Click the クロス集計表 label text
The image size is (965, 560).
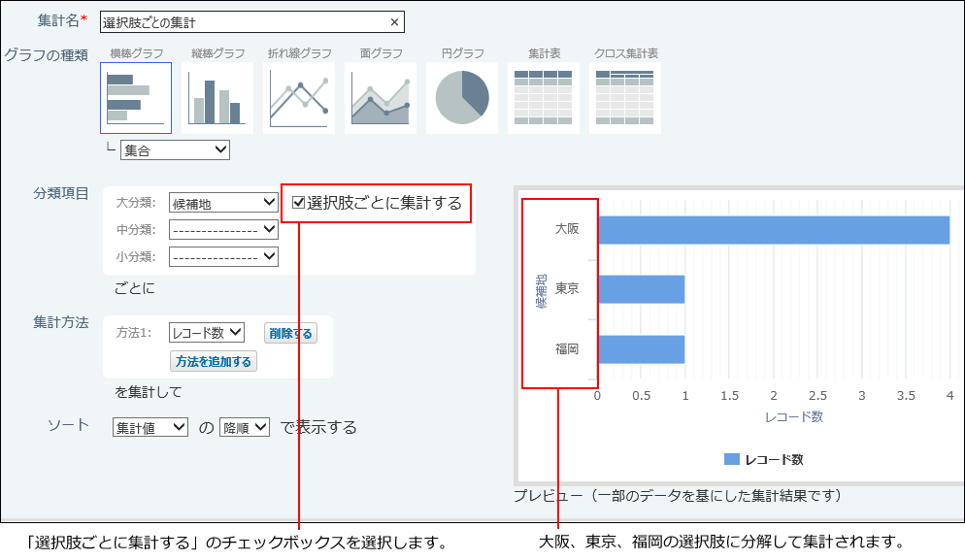tap(625, 53)
